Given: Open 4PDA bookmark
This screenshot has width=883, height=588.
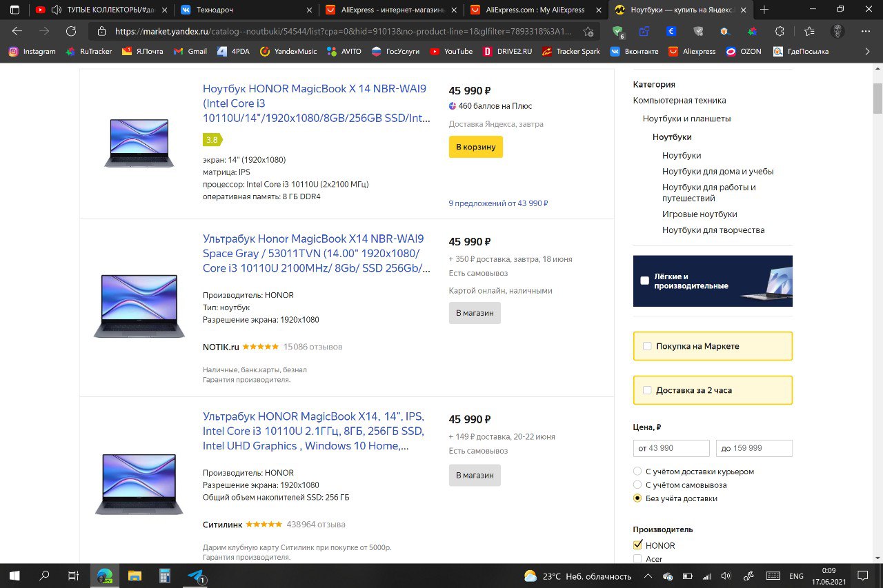Looking at the screenshot, I should click(232, 51).
